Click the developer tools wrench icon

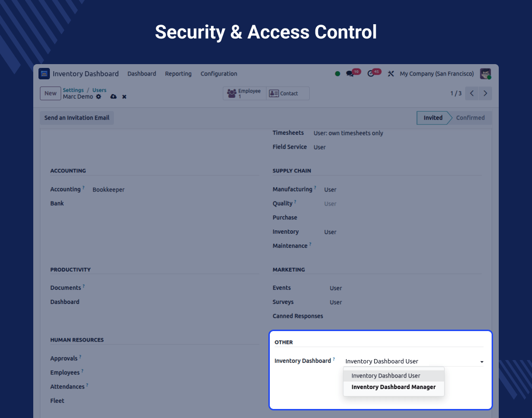click(x=391, y=74)
